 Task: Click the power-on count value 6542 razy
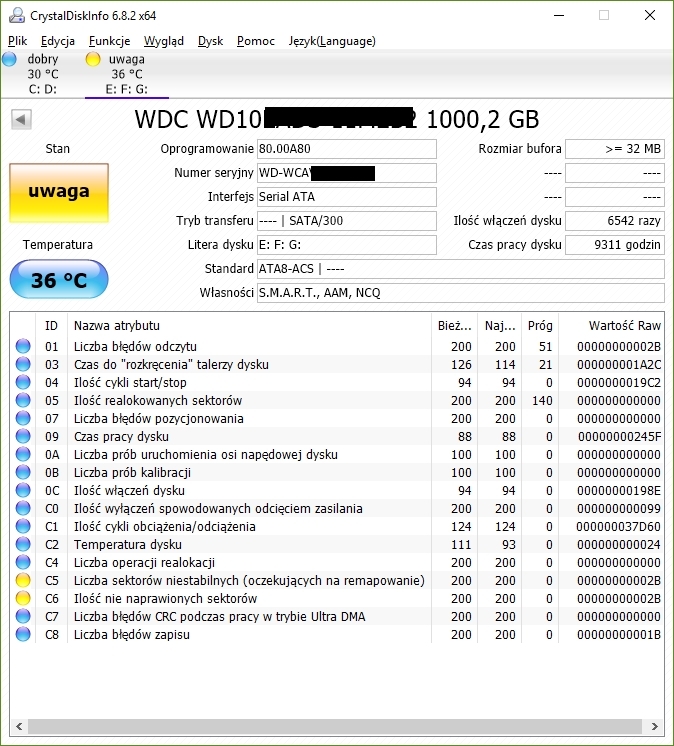point(615,221)
